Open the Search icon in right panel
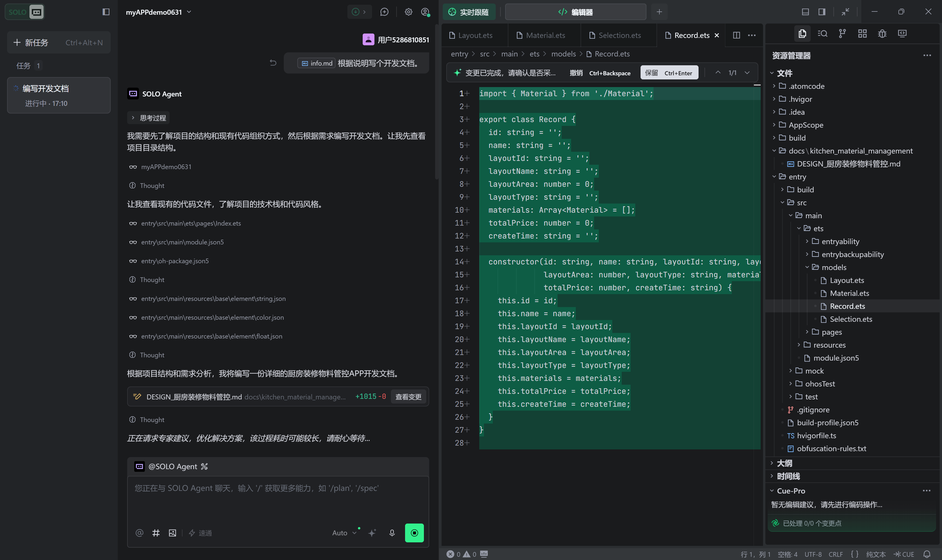The height and width of the screenshot is (560, 942). pos(822,34)
